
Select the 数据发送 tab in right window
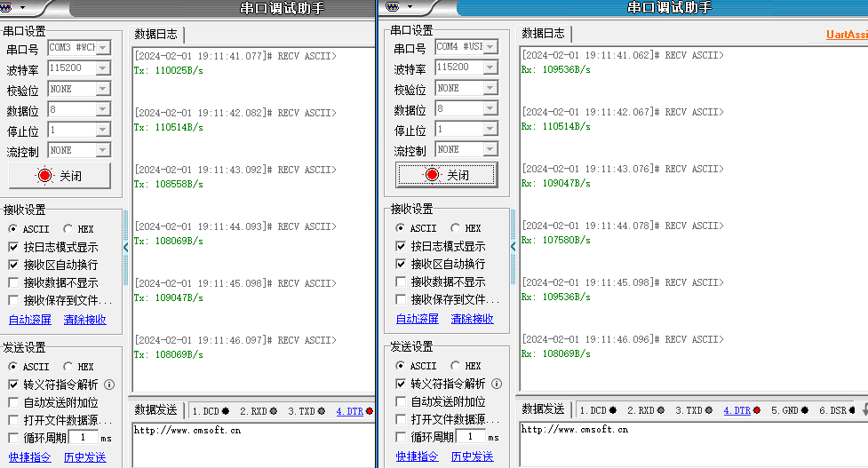point(542,409)
